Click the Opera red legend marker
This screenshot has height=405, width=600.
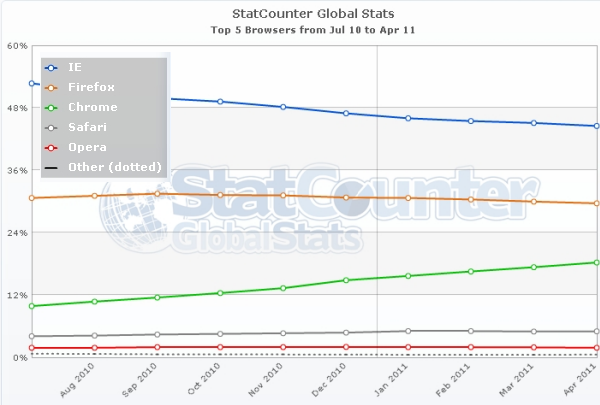pos(50,147)
